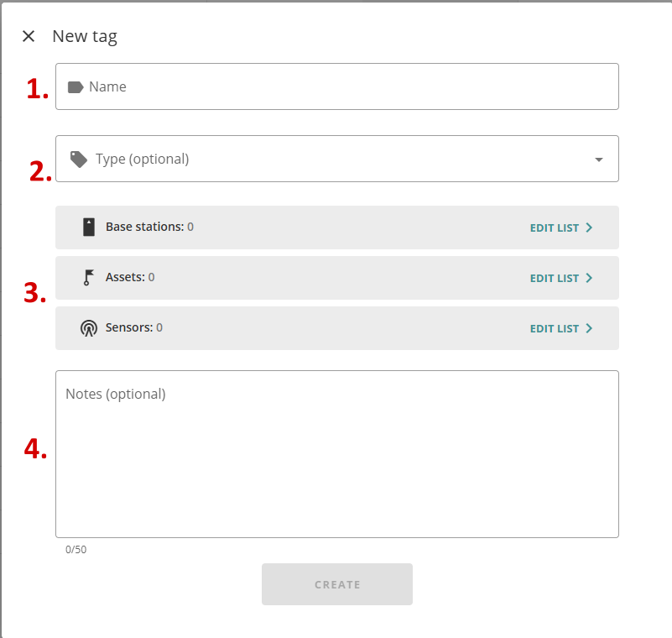This screenshot has width=672, height=638.
Task: Click chevron arrow in Assets row
Action: [589, 278]
